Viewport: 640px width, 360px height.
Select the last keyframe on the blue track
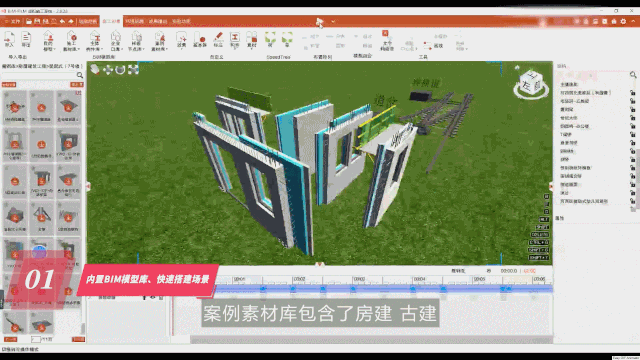coord(509,289)
